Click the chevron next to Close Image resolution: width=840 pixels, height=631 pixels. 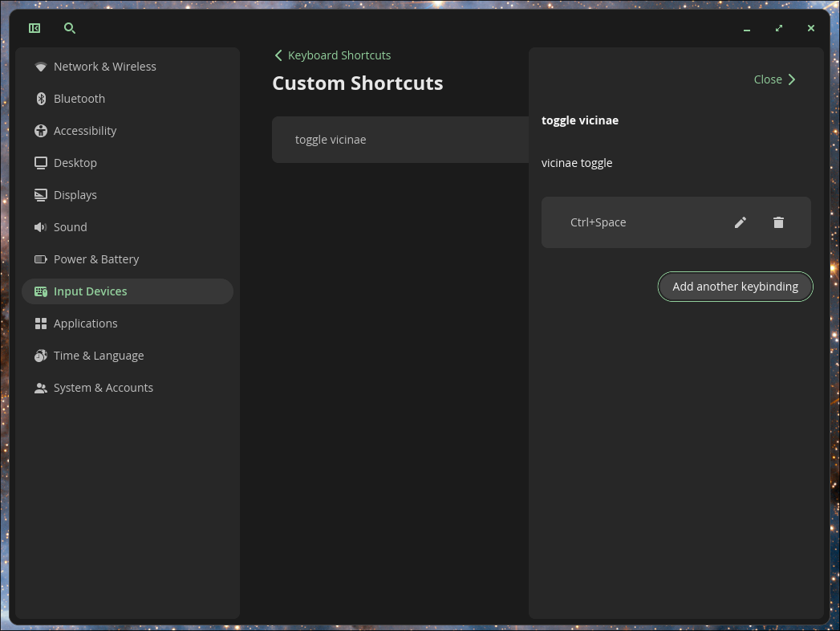792,79
